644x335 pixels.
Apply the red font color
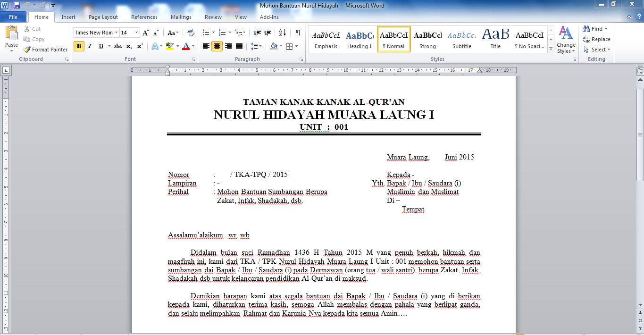185,46
